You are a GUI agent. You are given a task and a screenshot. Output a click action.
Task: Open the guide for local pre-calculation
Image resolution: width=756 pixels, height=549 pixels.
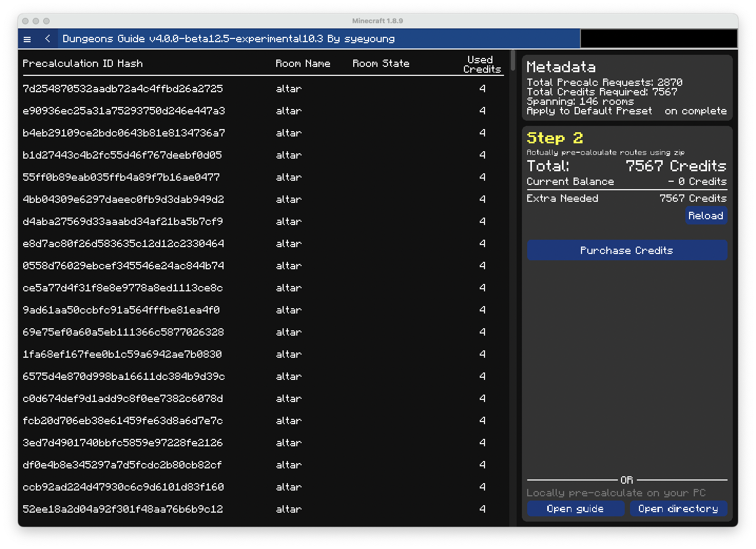tap(576, 508)
